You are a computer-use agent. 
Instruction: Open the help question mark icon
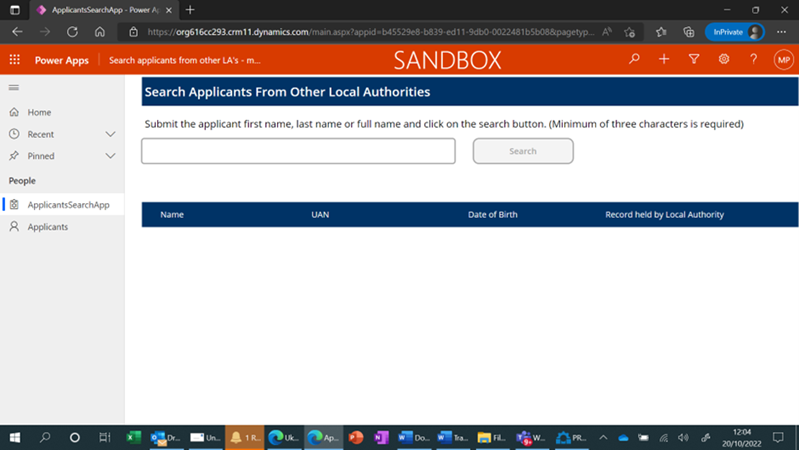point(753,60)
